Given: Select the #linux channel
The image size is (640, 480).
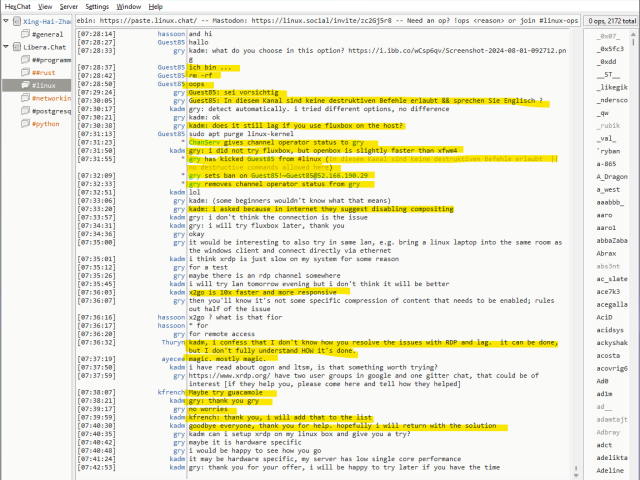Looking at the screenshot, I should pyautogui.click(x=43, y=85).
